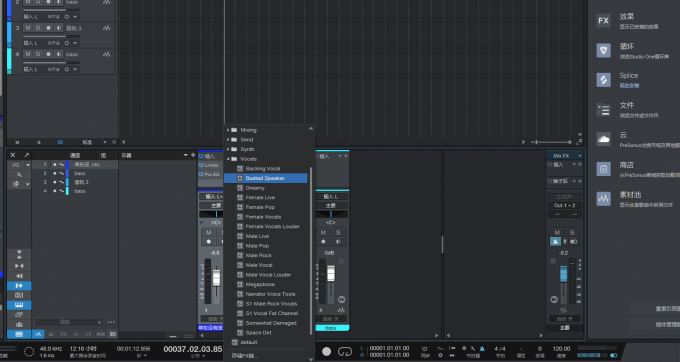Image resolution: width=680 pixels, height=362 pixels.
Task: Click the main output volume fader
Action: (x=563, y=274)
